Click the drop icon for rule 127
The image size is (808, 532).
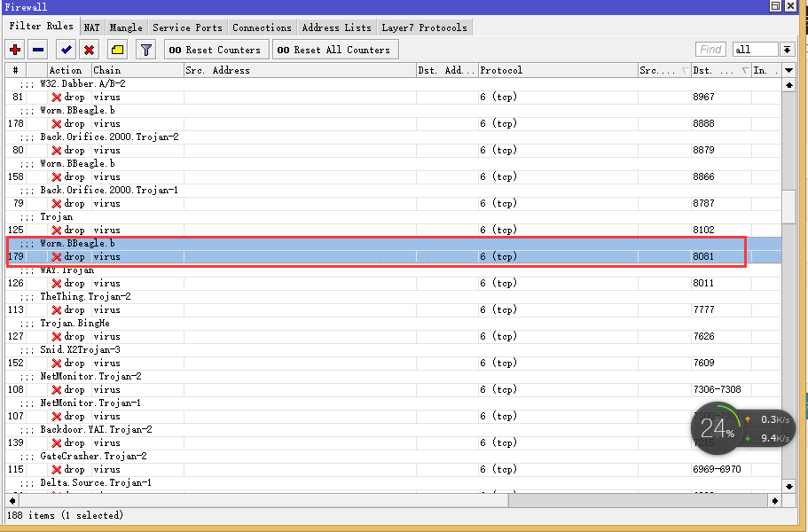tap(57, 337)
